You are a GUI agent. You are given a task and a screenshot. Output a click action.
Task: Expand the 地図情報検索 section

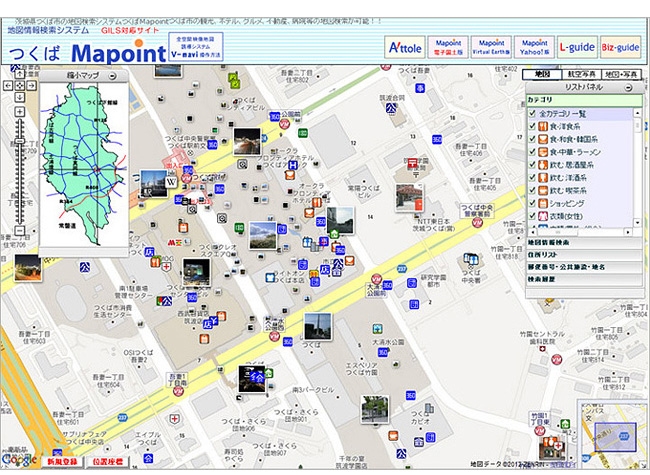point(584,242)
